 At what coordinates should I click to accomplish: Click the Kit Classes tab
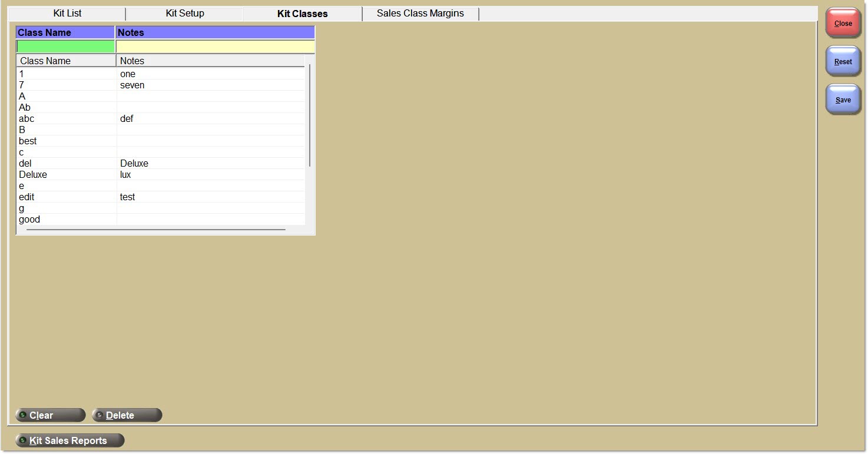tap(302, 14)
